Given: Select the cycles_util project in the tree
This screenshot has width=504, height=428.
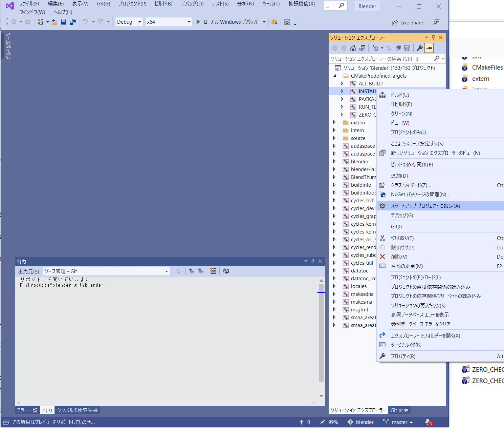Looking at the screenshot, I should tap(362, 263).
